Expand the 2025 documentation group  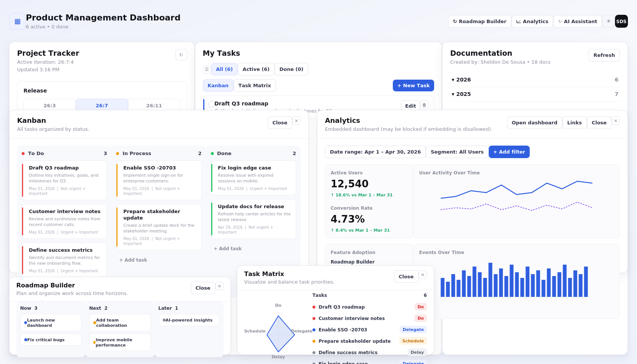click(x=535, y=94)
